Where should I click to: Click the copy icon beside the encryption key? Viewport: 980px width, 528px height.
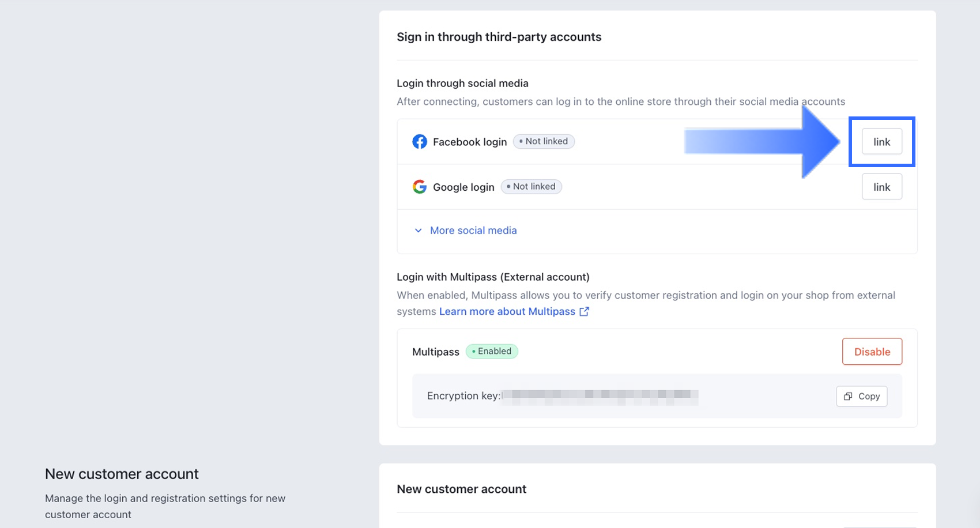tap(848, 397)
